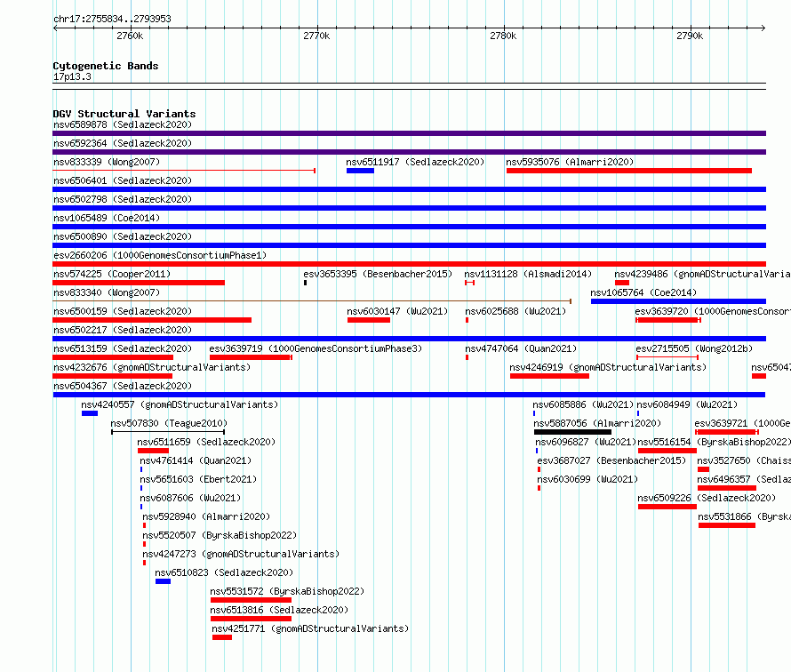The height and width of the screenshot is (672, 791).
Task: Open nsv833339 (Wong2007) variant label
Action: (107, 162)
